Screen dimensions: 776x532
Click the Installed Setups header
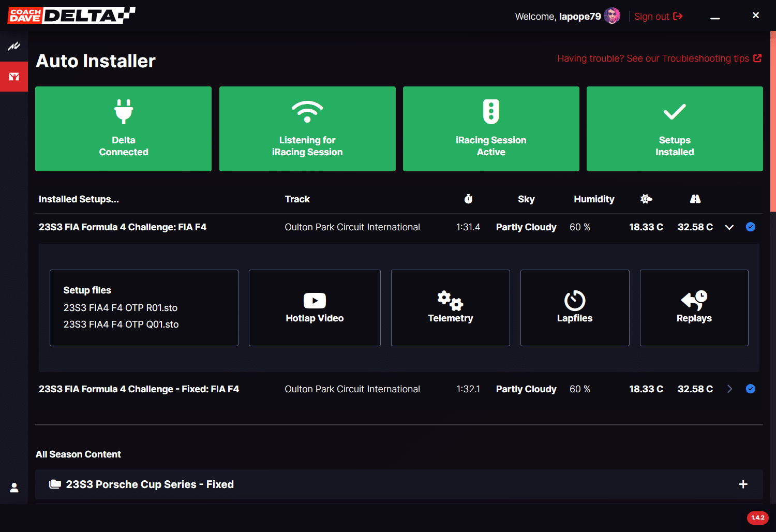pyautogui.click(x=79, y=199)
